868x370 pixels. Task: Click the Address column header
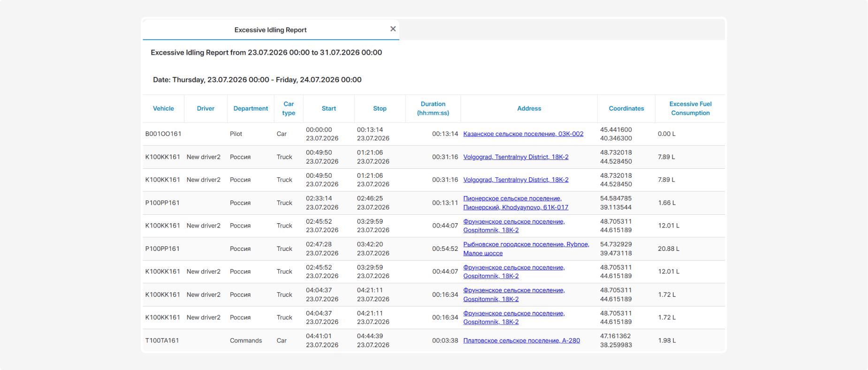(x=529, y=109)
